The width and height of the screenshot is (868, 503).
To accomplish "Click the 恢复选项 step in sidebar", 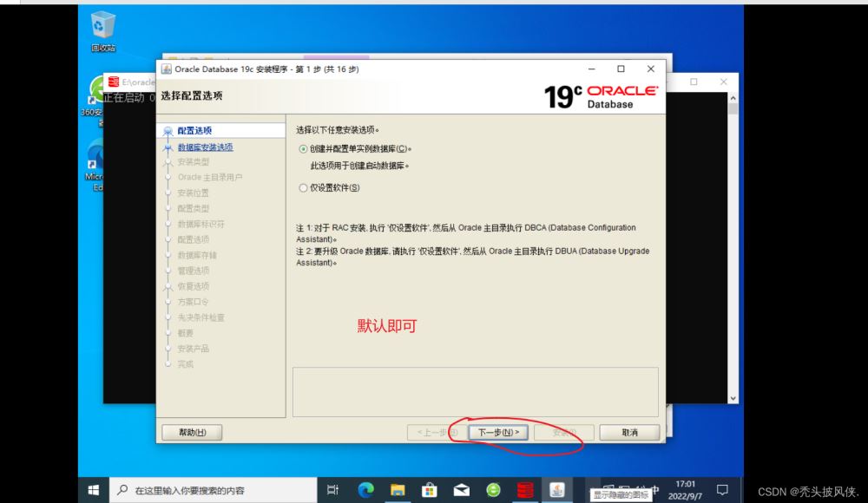I will click(x=194, y=286).
